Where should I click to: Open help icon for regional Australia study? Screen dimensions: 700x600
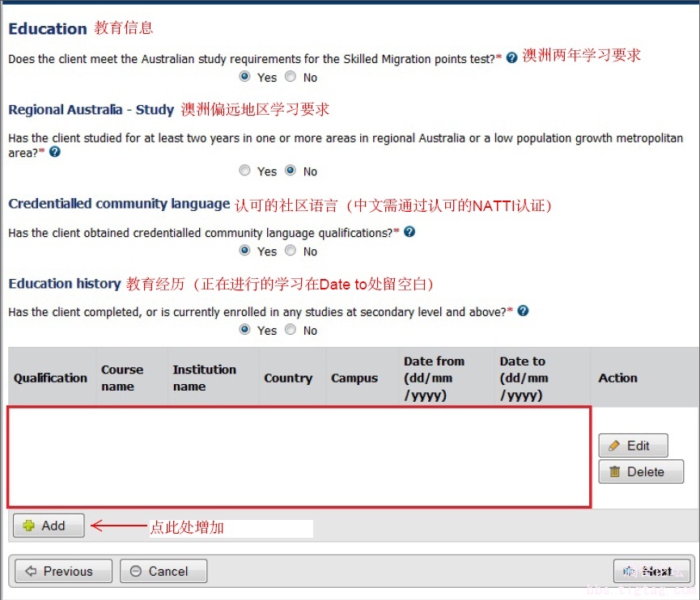pyautogui.click(x=55, y=152)
